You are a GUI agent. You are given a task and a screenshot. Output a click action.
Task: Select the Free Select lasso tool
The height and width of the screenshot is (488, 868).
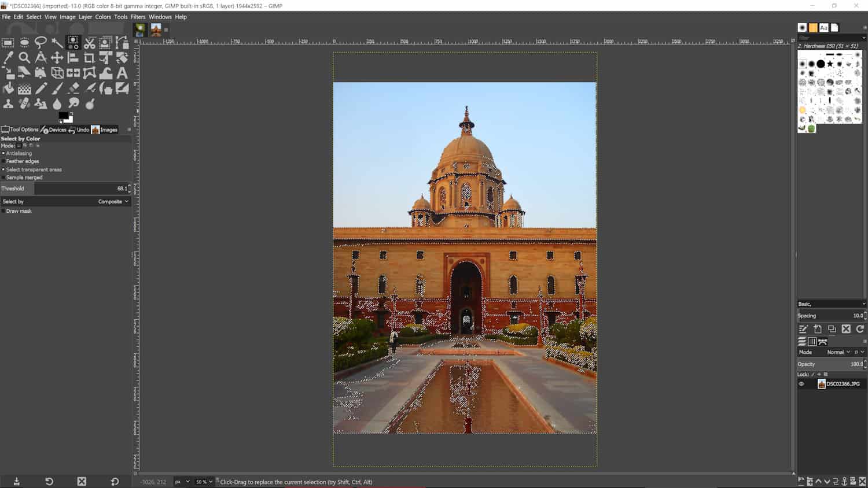point(41,42)
